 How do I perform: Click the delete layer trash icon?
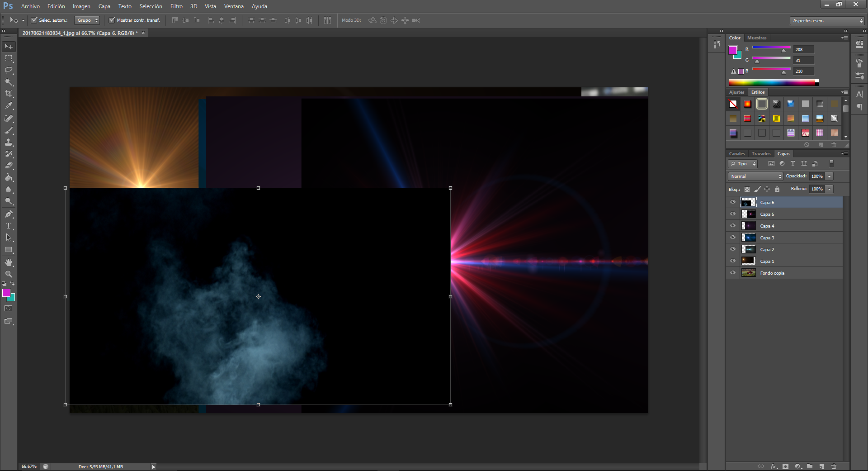point(834,466)
